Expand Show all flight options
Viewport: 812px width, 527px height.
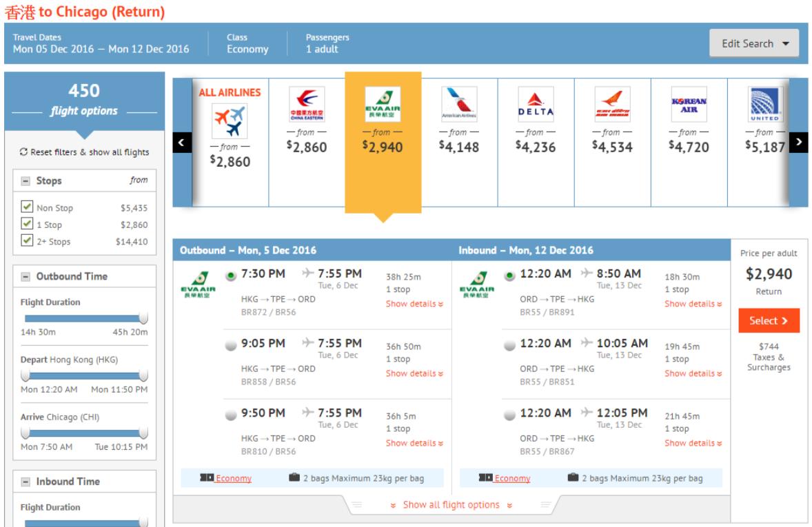(x=451, y=505)
